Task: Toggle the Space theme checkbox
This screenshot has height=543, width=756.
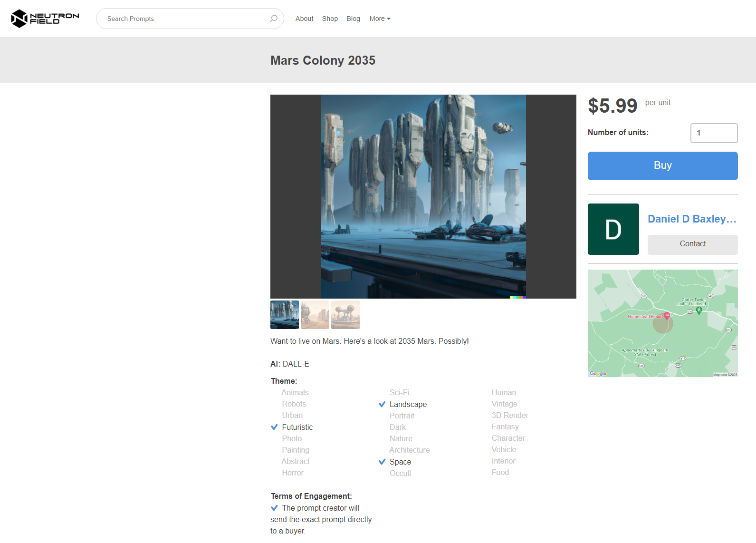Action: 382,462
